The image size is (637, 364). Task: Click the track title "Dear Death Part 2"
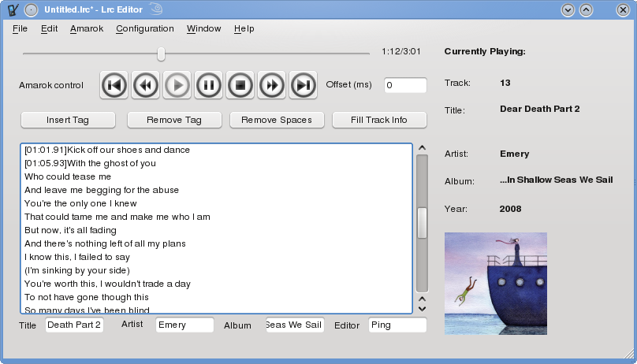(x=539, y=109)
